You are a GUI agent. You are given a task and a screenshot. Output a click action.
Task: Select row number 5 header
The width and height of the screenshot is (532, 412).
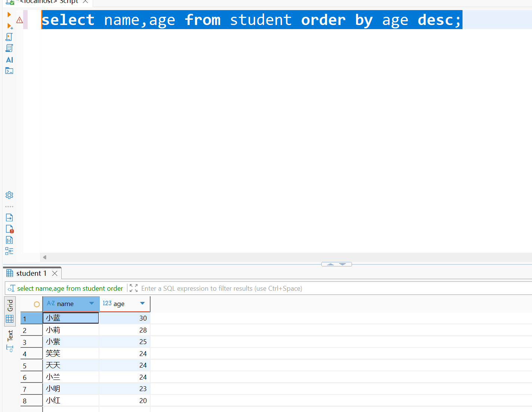pyautogui.click(x=32, y=365)
